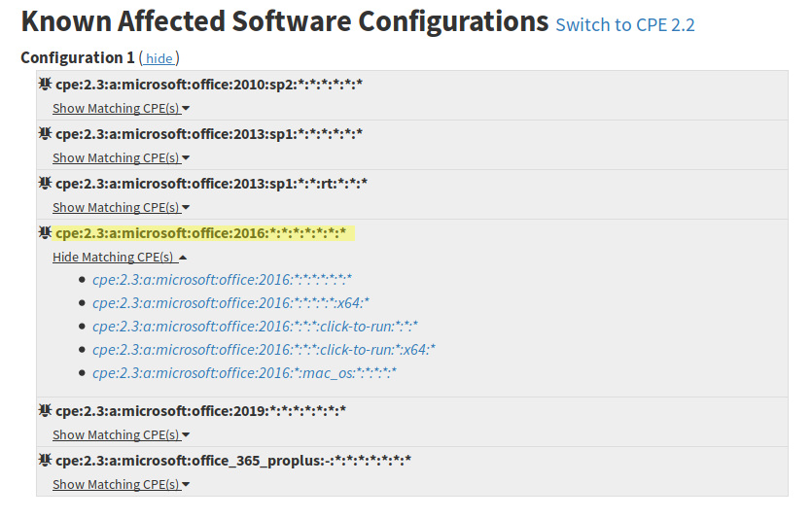Switch to CPE 2.2 format
Image resolution: width=812 pixels, height=519 pixels.
click(625, 25)
